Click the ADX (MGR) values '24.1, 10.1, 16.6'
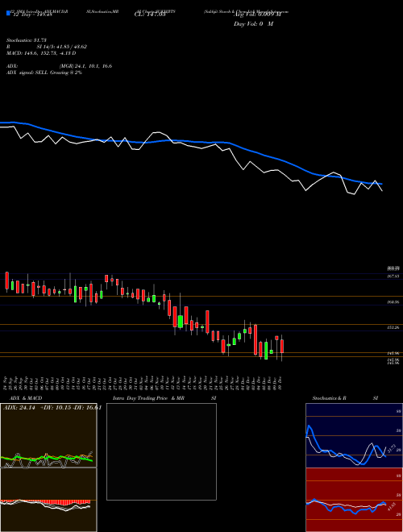 coord(95,66)
